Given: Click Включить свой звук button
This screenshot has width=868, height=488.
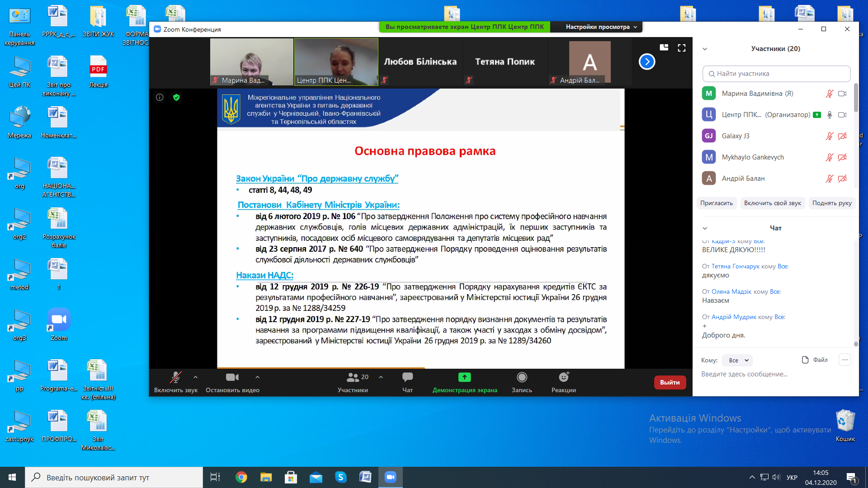Looking at the screenshot, I should pyautogui.click(x=772, y=203).
